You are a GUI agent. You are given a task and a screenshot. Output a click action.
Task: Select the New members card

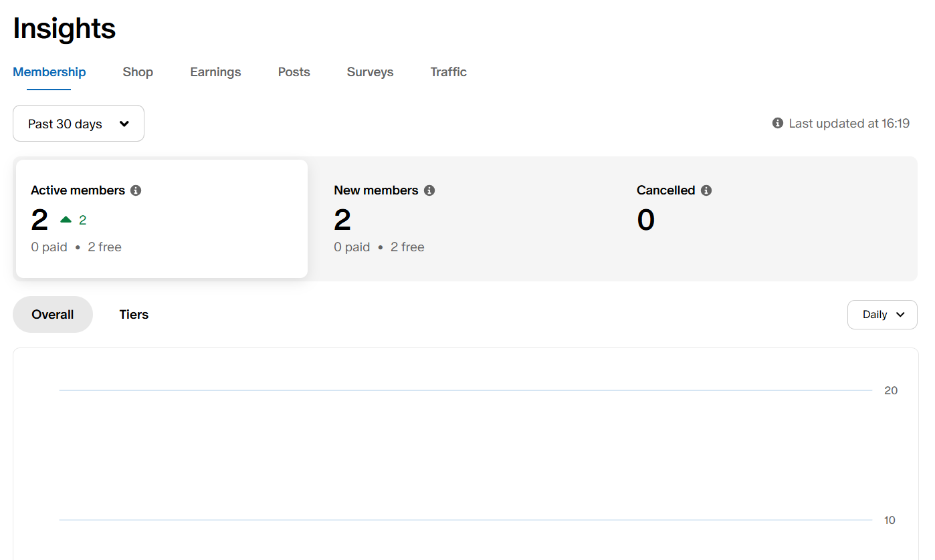click(464, 219)
